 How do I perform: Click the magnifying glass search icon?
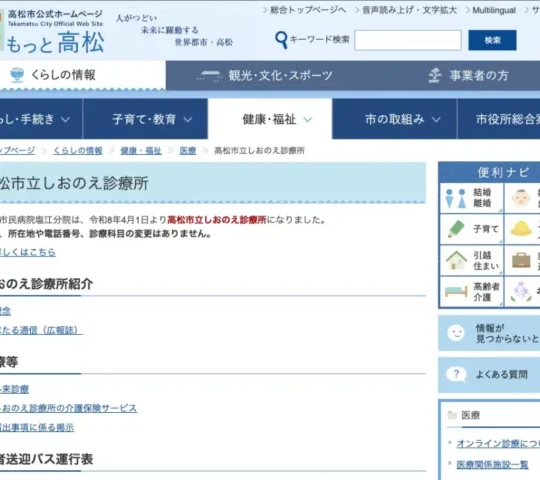pos(281,40)
